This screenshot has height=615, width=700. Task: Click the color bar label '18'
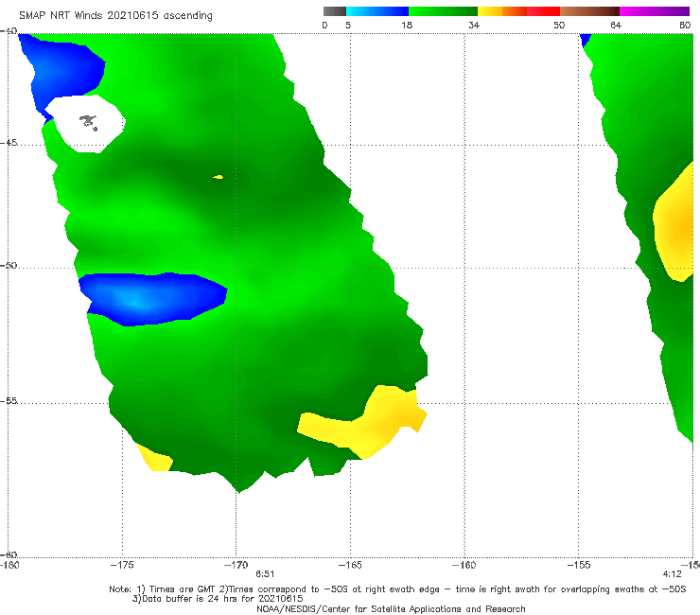[x=407, y=25]
